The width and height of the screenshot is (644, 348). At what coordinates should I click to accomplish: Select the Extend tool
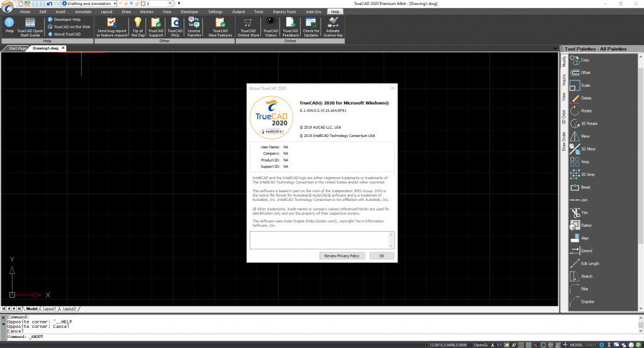click(x=581, y=251)
